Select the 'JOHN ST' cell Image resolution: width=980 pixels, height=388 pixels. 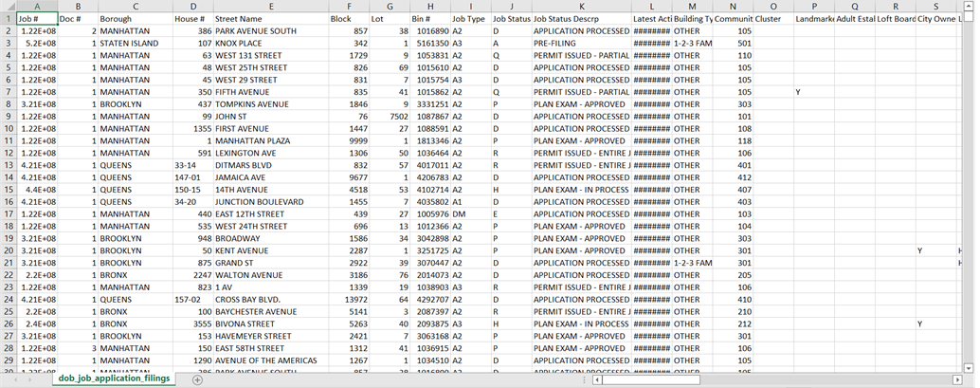271,117
